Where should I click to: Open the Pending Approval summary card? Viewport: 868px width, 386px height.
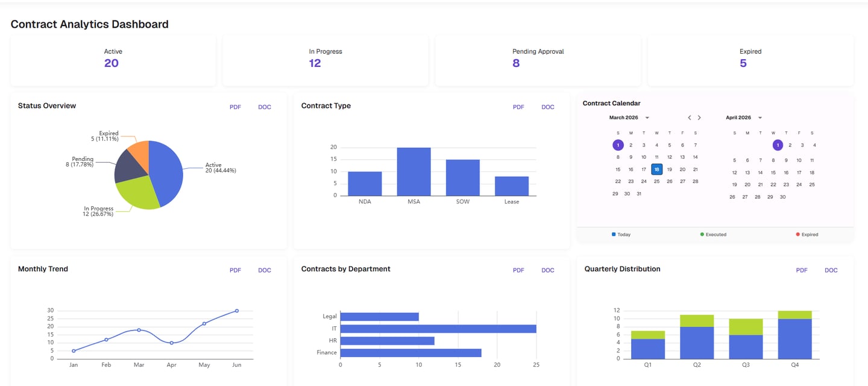[538, 60]
